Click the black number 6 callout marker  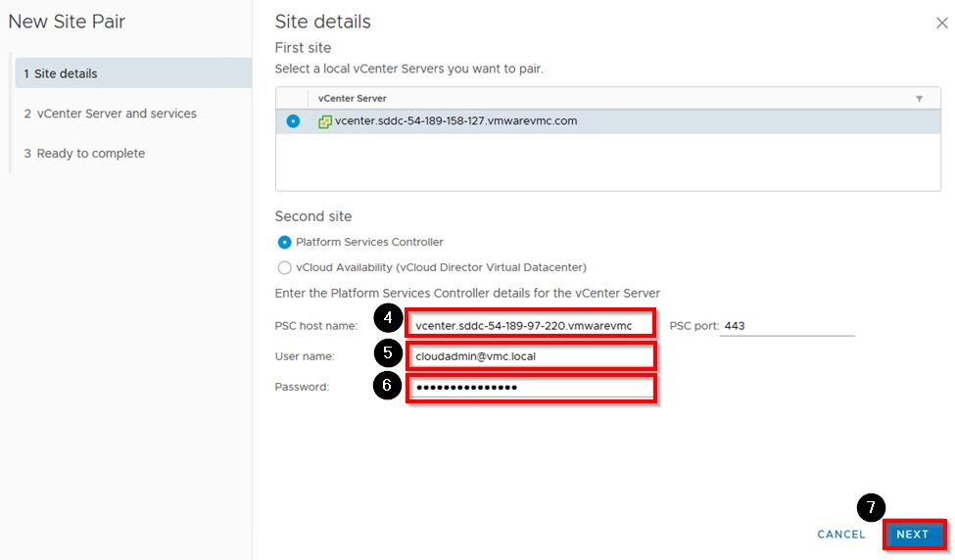[x=389, y=386]
